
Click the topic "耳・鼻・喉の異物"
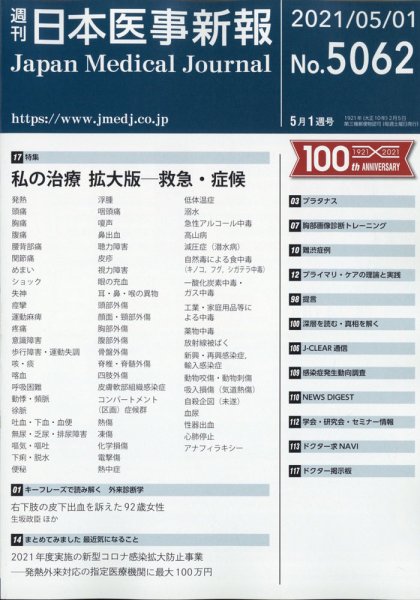[128, 293]
